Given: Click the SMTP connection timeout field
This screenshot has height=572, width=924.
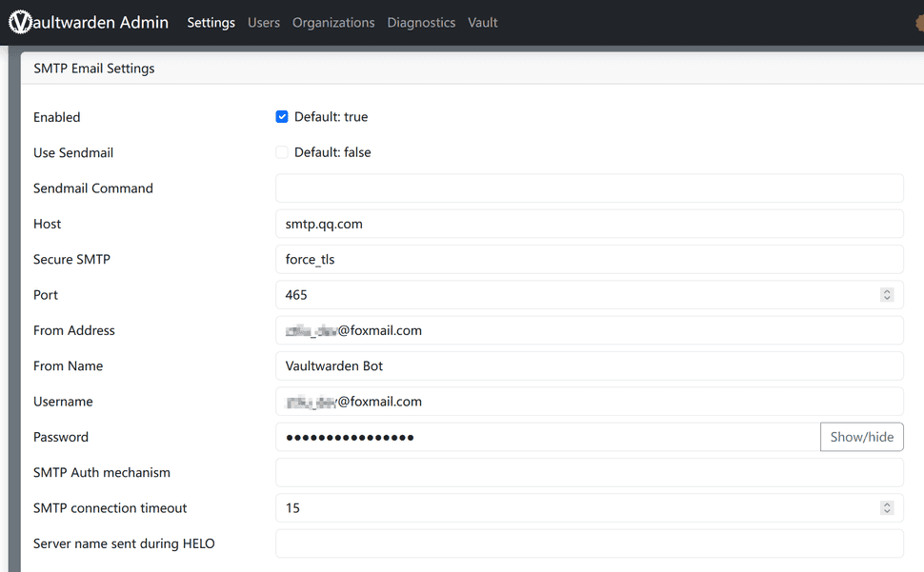Looking at the screenshot, I should click(590, 508).
